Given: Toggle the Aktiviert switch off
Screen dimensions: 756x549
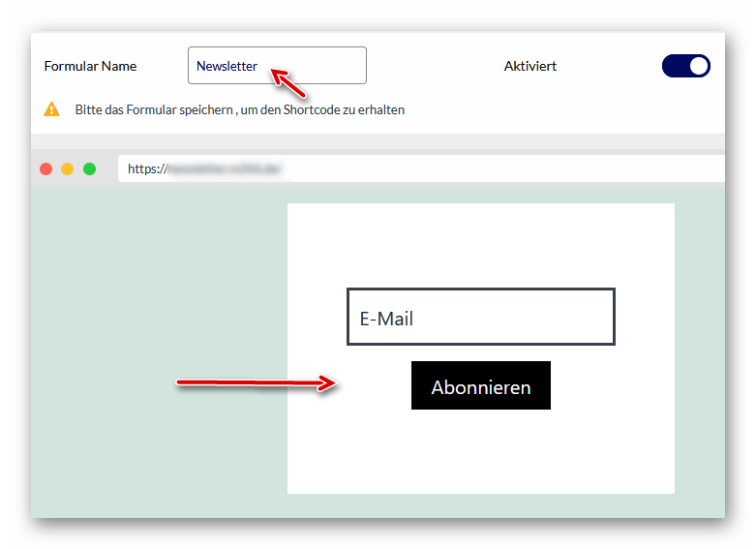Looking at the screenshot, I should coord(685,66).
